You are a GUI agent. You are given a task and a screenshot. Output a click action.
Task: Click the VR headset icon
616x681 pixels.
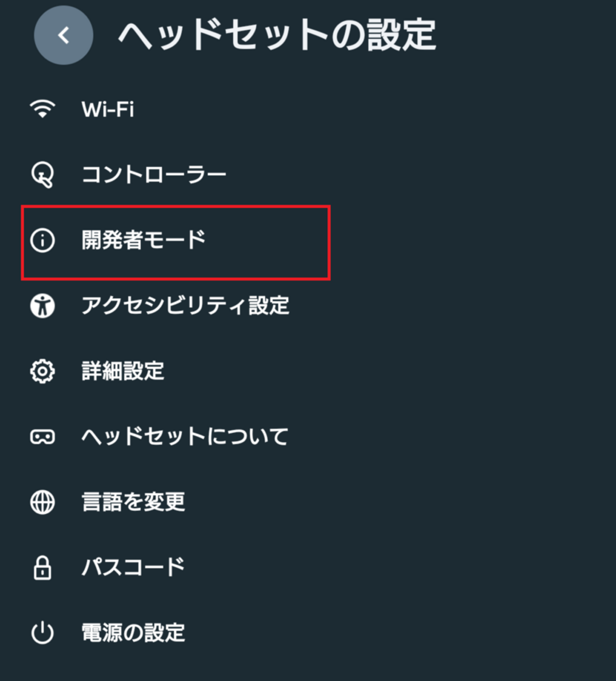[42, 437]
